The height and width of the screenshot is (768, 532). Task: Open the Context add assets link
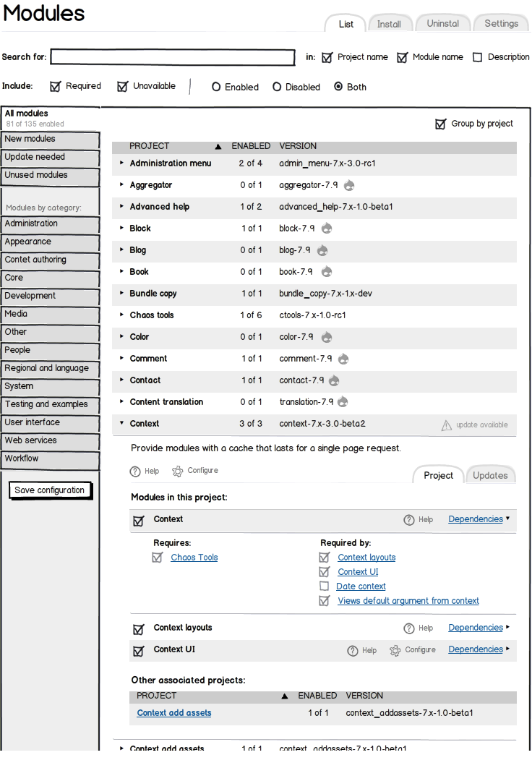click(x=173, y=713)
